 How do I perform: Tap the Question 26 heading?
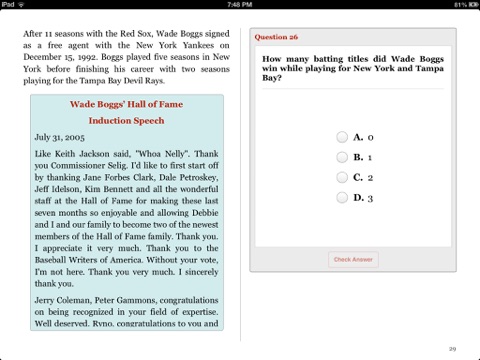click(276, 37)
